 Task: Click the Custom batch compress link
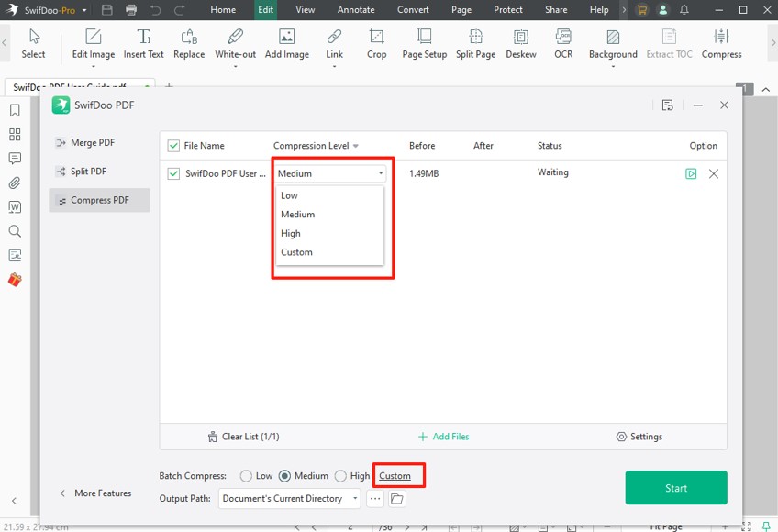click(x=395, y=476)
